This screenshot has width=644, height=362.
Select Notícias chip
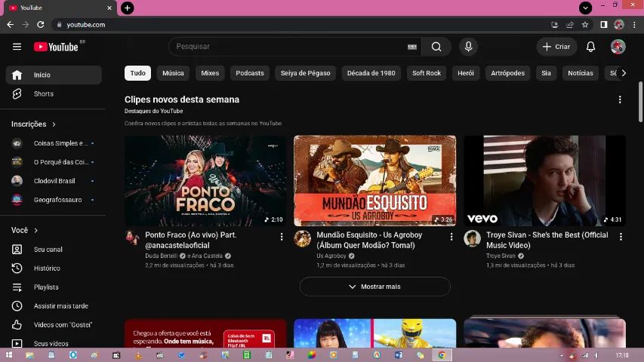(x=581, y=73)
